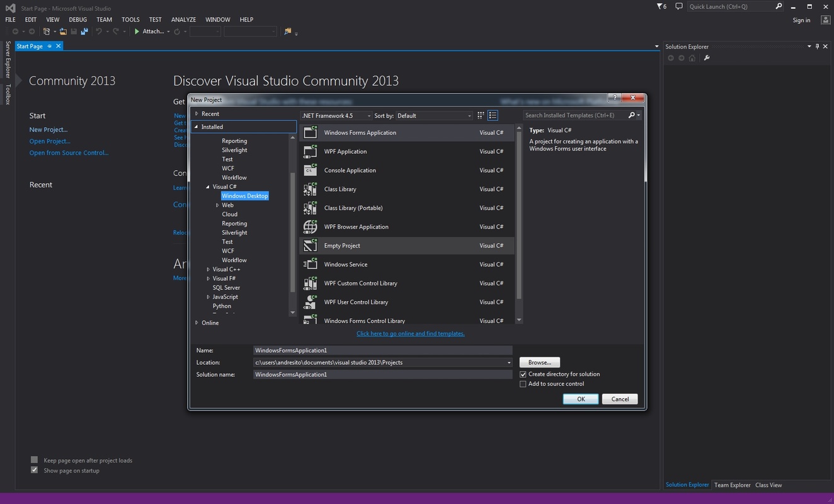Click the Save All icon in the toolbar
The height and width of the screenshot is (504, 834).
tap(84, 31)
